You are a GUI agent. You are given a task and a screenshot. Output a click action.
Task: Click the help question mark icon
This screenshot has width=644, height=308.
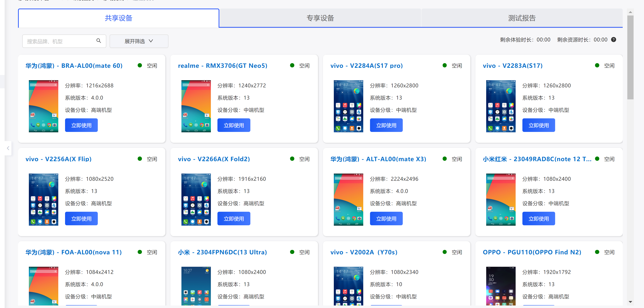[x=613, y=40]
